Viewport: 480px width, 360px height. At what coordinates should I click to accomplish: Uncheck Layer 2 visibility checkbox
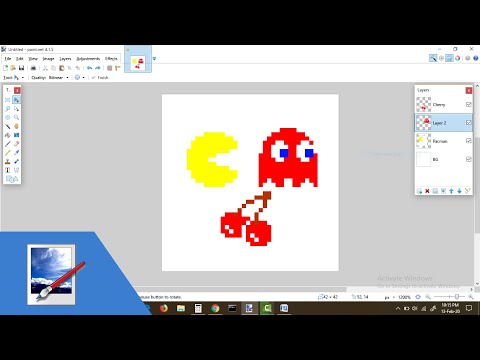468,123
